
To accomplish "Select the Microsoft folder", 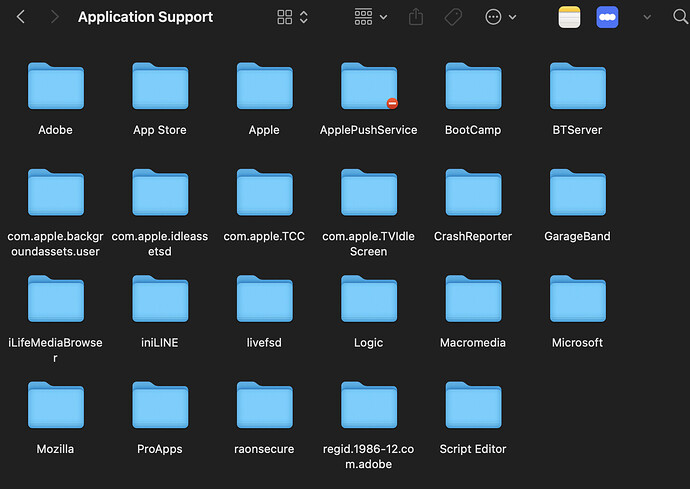I will tap(577, 300).
